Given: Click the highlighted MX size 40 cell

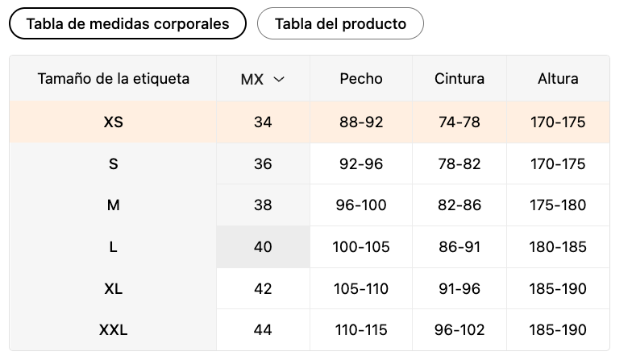Looking at the screenshot, I should point(263,247).
